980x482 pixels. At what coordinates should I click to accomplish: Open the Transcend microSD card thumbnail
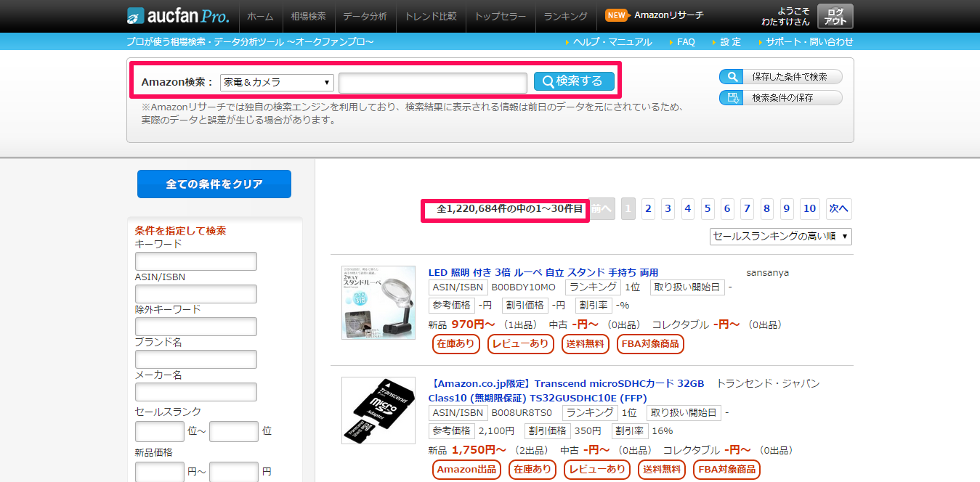(x=378, y=410)
